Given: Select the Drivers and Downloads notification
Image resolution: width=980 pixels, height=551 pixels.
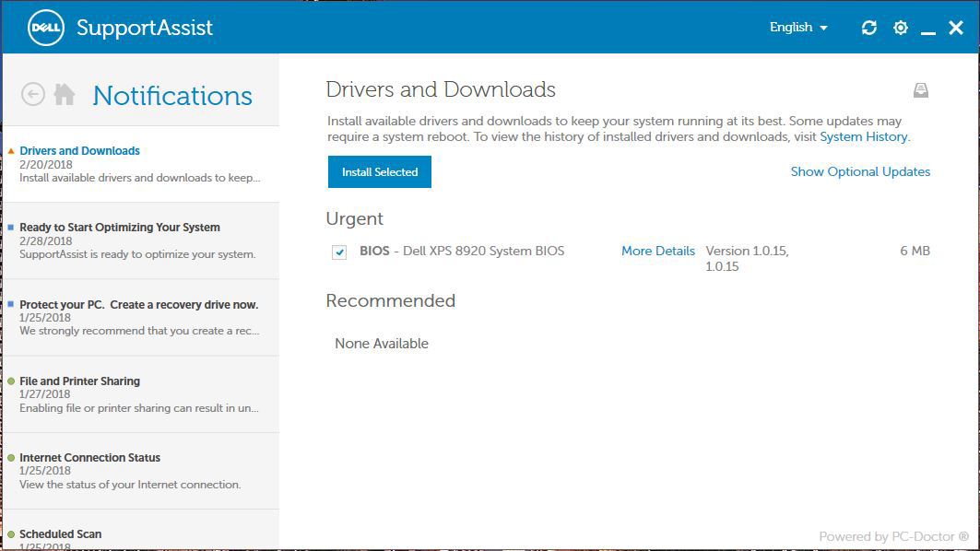Looking at the screenshot, I should click(x=141, y=164).
